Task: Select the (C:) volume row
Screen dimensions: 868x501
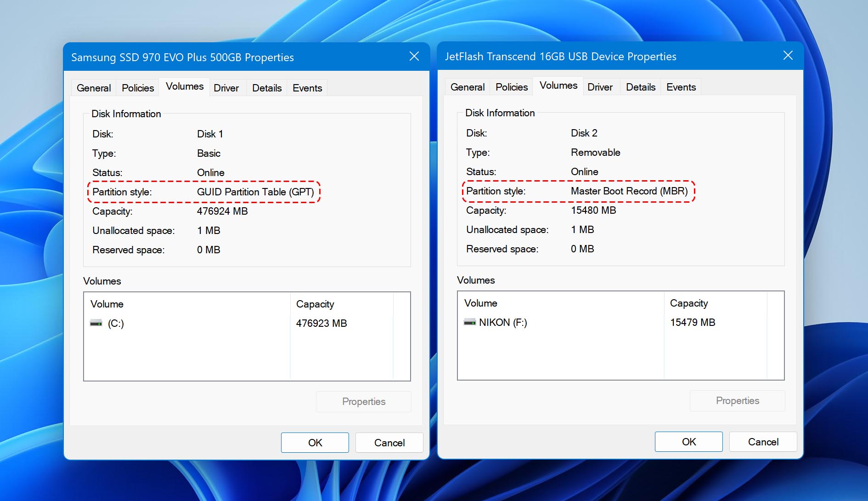Action: [x=184, y=323]
